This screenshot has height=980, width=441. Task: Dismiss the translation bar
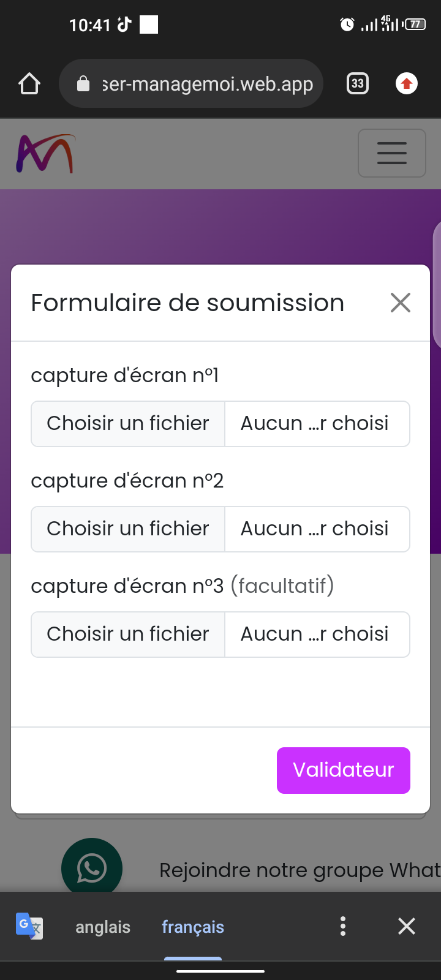click(x=407, y=926)
